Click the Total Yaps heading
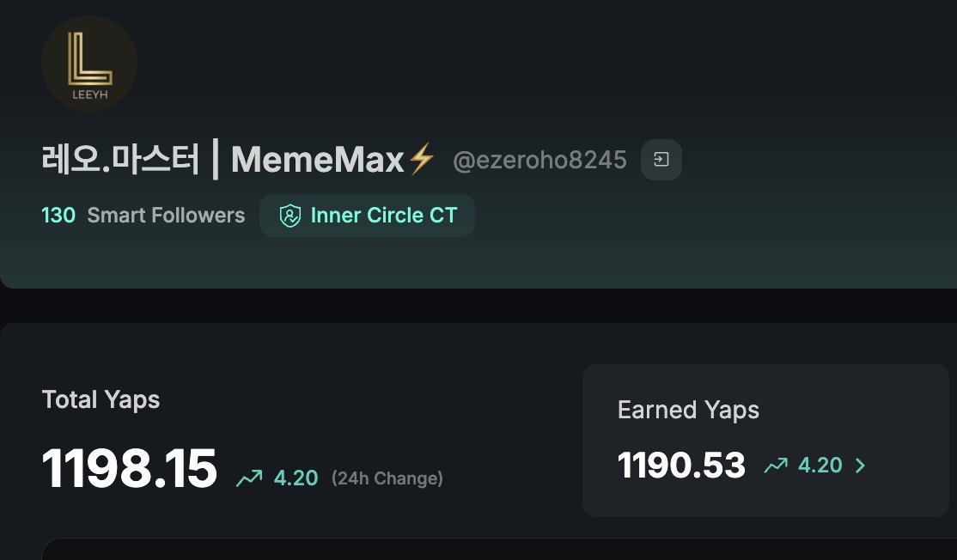 (x=101, y=399)
